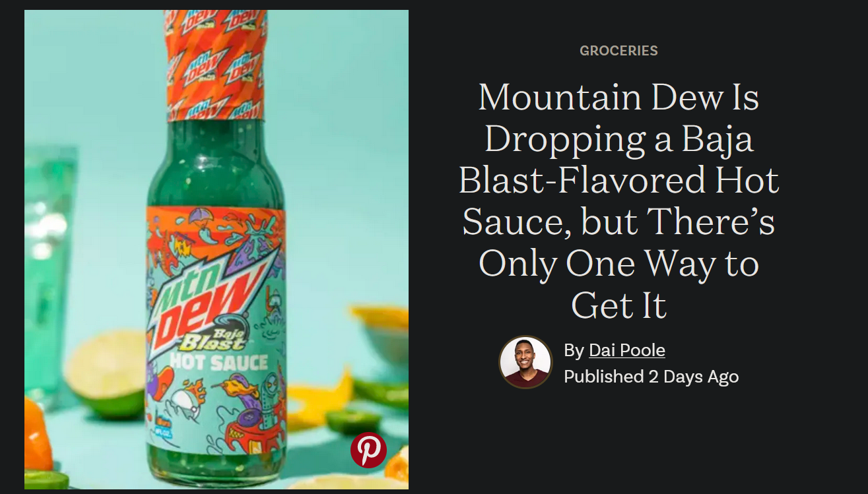This screenshot has width=868, height=494.
Task: Select the author's round profile photo
Action: 525,362
